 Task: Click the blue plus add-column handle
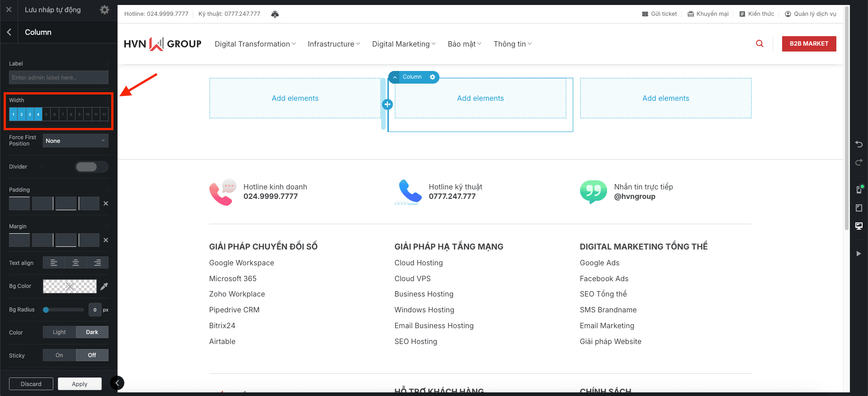(387, 104)
